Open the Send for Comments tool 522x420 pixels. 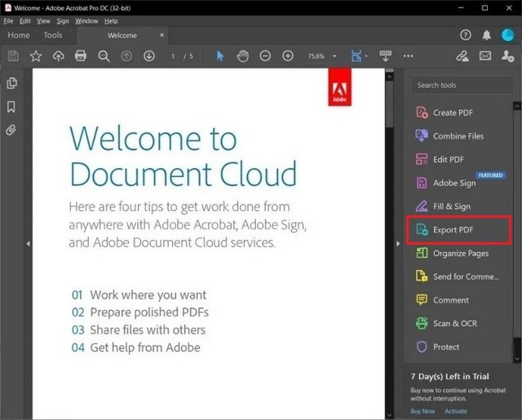(x=458, y=276)
